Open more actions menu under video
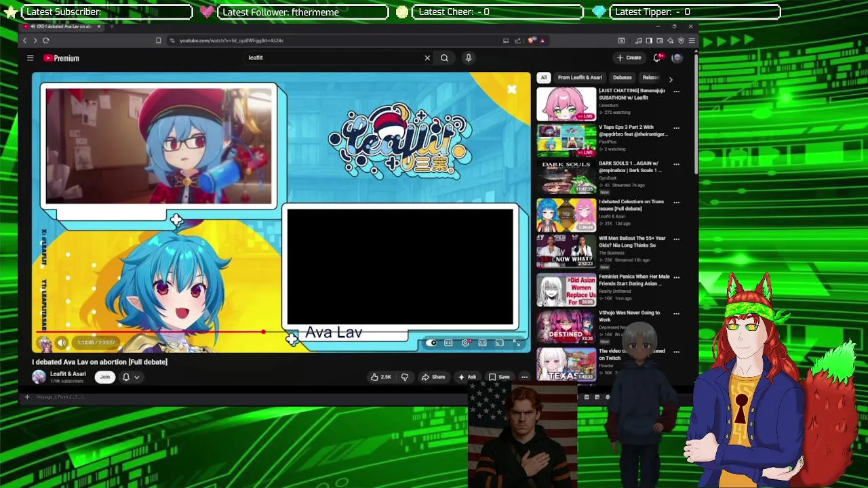 [524, 377]
